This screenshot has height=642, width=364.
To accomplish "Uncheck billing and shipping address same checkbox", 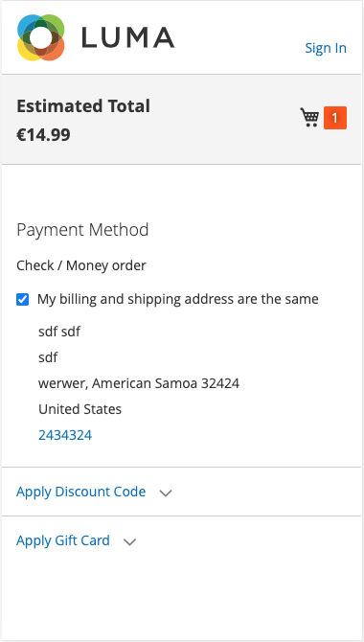I will [23, 299].
